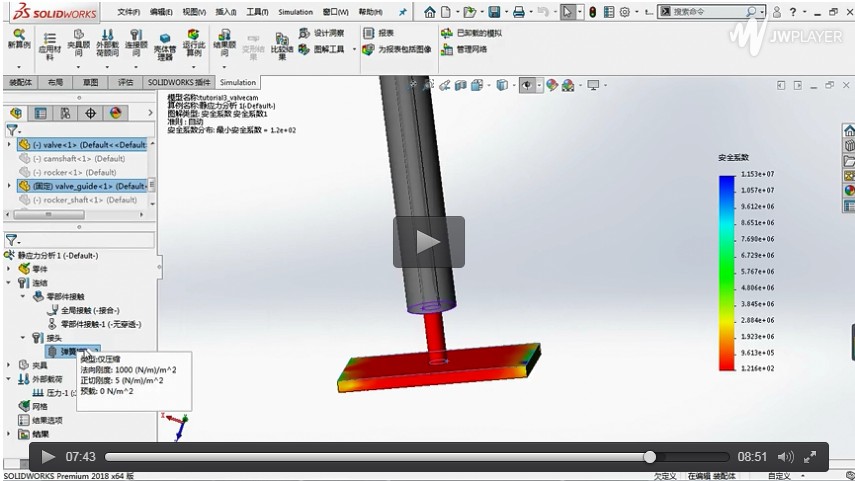Click the Compare Results (比较结果) icon
This screenshot has width=855, height=481.
pyautogui.click(x=282, y=47)
